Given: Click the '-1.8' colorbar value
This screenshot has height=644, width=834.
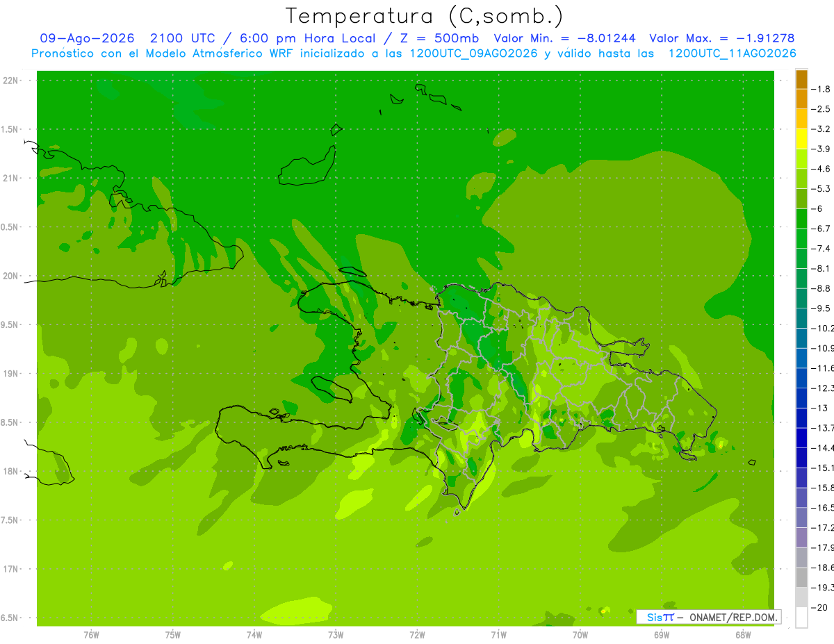Looking at the screenshot, I should (x=821, y=89).
